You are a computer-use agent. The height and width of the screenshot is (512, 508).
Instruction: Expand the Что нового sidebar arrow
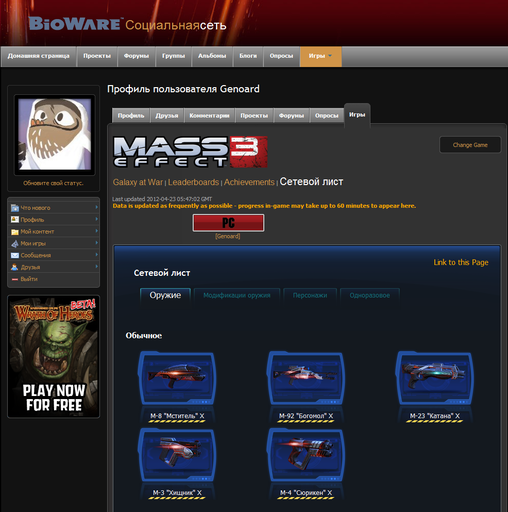(x=96, y=207)
